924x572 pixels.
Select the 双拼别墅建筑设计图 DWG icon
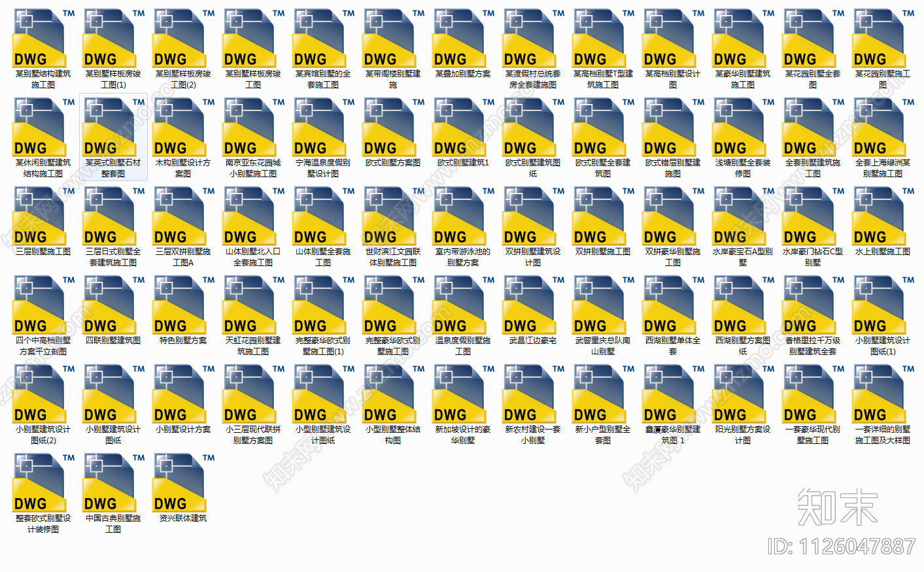pyautogui.click(x=529, y=216)
